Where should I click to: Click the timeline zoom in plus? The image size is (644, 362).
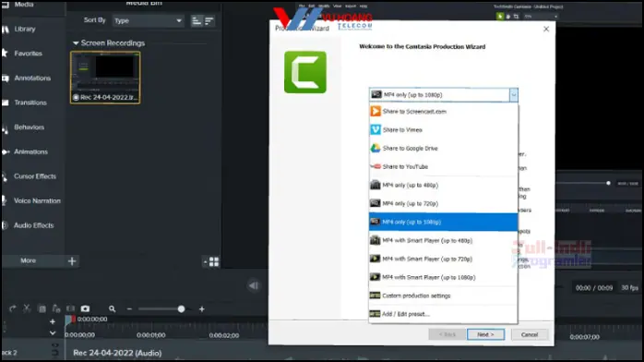click(202, 309)
